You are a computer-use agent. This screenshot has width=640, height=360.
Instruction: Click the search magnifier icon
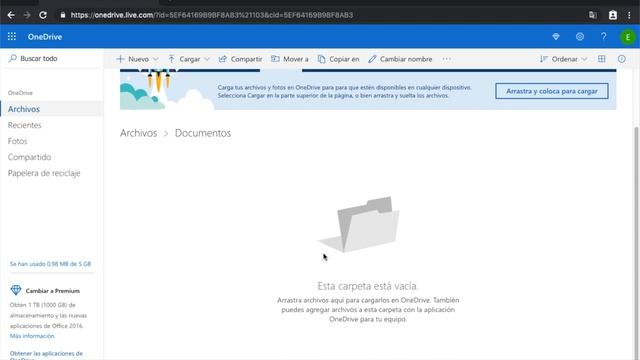coord(13,58)
